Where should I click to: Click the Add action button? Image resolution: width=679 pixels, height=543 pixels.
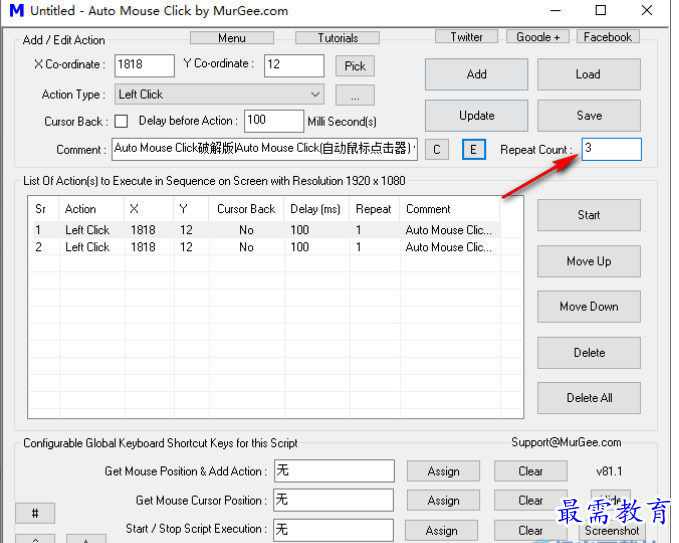(x=476, y=74)
